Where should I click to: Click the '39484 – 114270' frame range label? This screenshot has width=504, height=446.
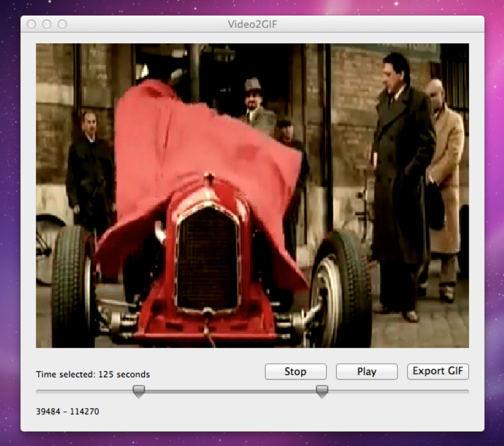point(67,411)
